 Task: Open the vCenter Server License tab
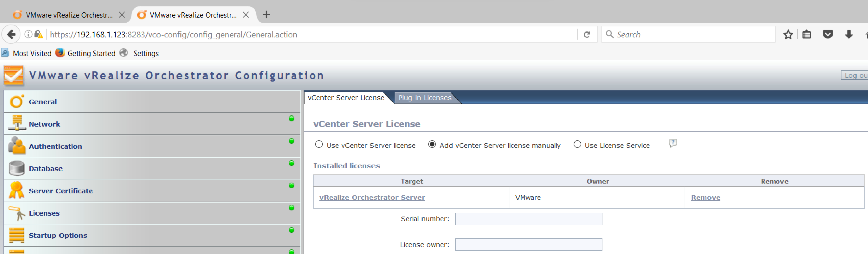pyautogui.click(x=346, y=98)
